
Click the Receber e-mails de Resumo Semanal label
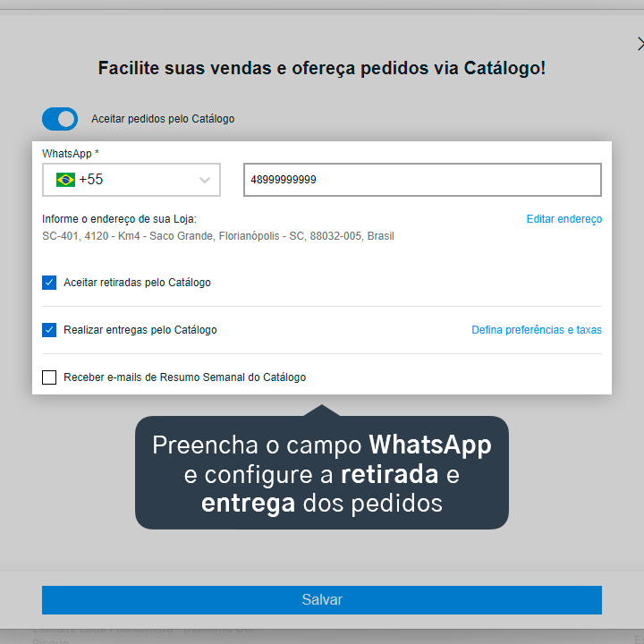pyautogui.click(x=185, y=377)
